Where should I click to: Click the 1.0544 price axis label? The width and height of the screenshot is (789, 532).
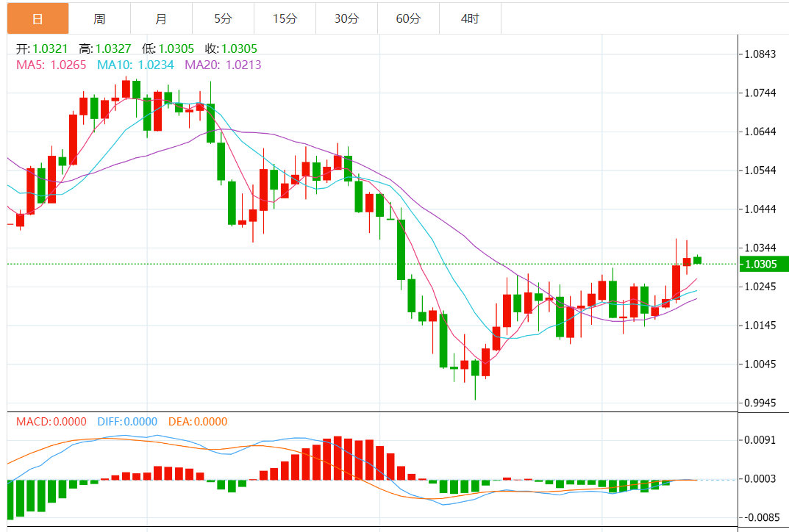[760, 170]
